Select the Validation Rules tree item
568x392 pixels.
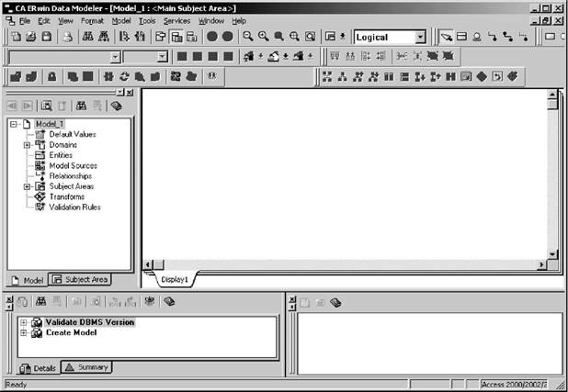(74, 207)
